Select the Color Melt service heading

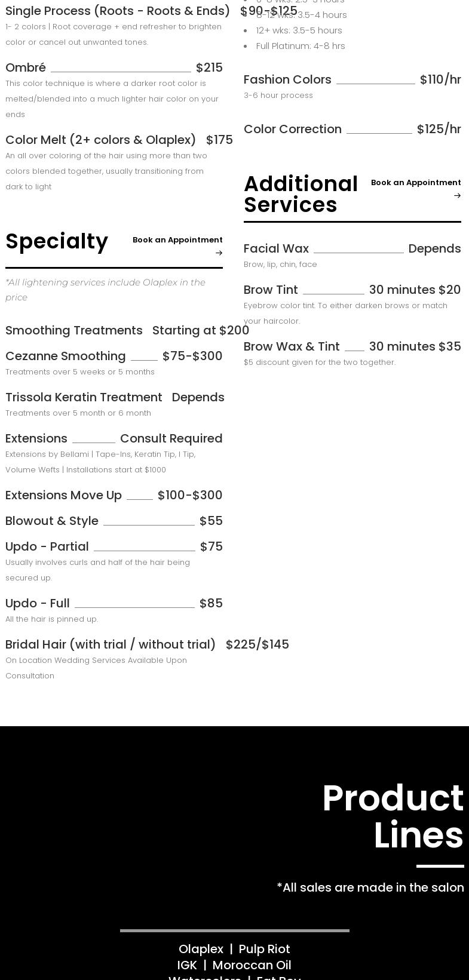[100, 140]
